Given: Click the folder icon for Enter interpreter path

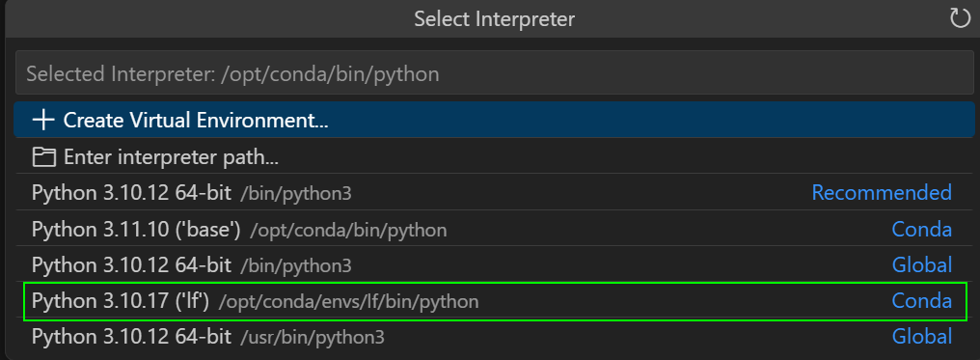Looking at the screenshot, I should point(43,157).
